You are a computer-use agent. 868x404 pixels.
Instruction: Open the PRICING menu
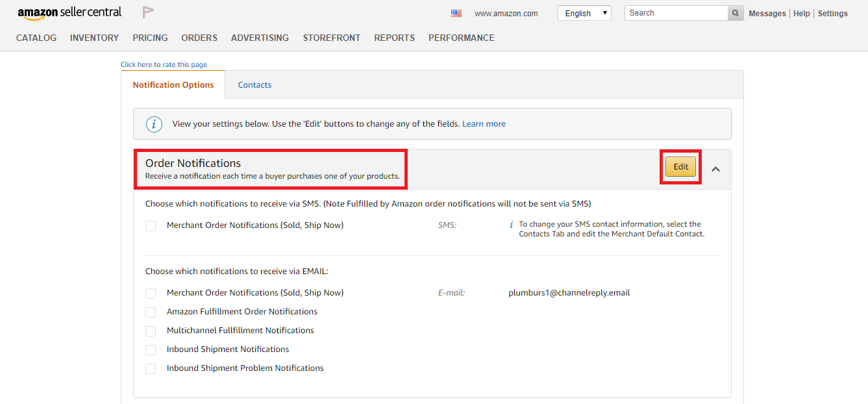pyautogui.click(x=150, y=38)
